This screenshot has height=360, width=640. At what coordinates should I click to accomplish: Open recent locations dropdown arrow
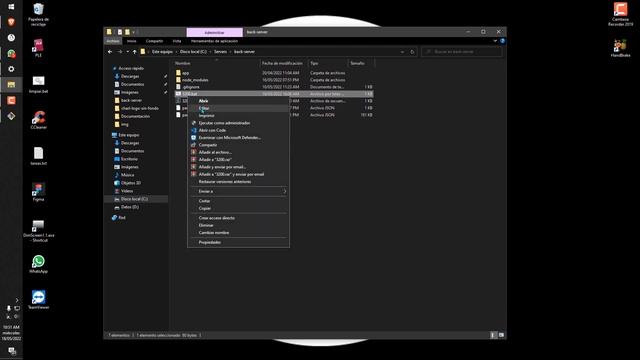[128, 52]
